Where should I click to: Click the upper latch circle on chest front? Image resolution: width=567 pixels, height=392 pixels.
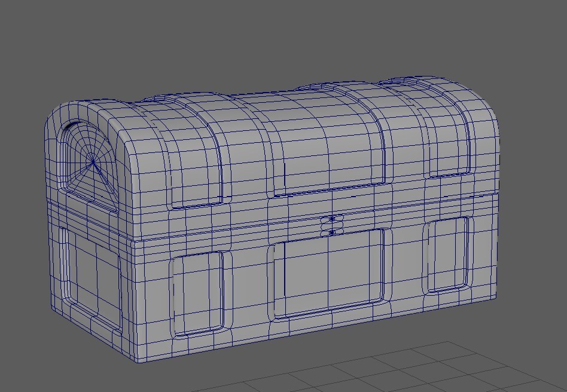point(331,219)
